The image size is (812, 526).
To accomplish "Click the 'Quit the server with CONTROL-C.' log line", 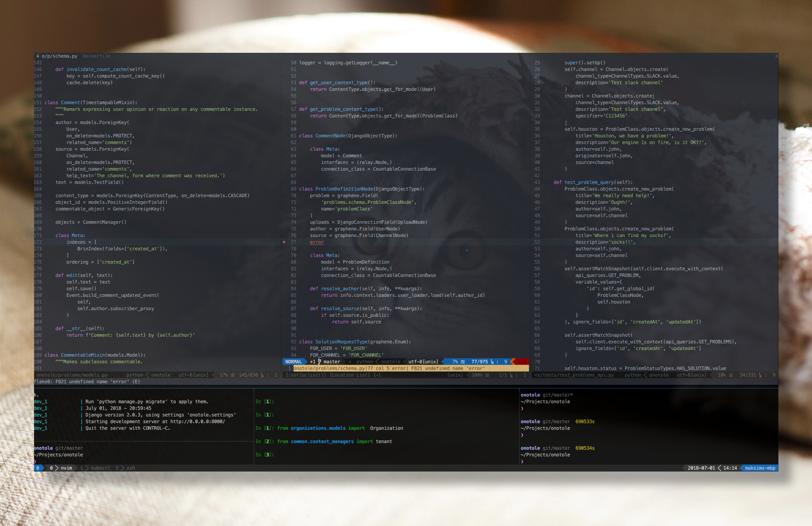I will (128, 428).
